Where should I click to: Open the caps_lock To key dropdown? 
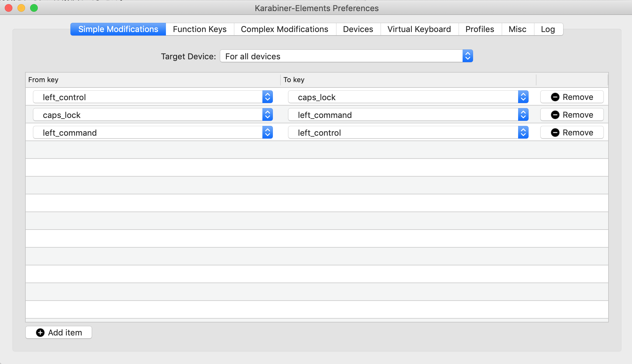408,97
